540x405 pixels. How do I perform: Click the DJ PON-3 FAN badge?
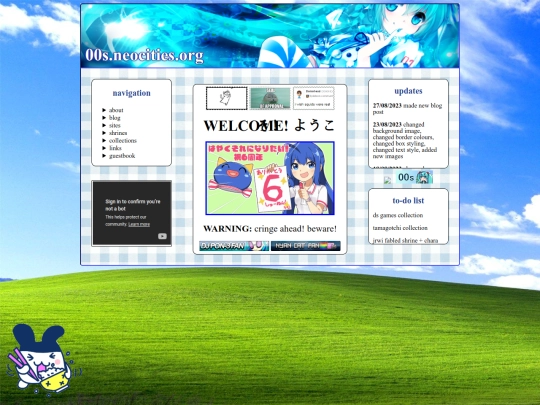click(x=234, y=246)
